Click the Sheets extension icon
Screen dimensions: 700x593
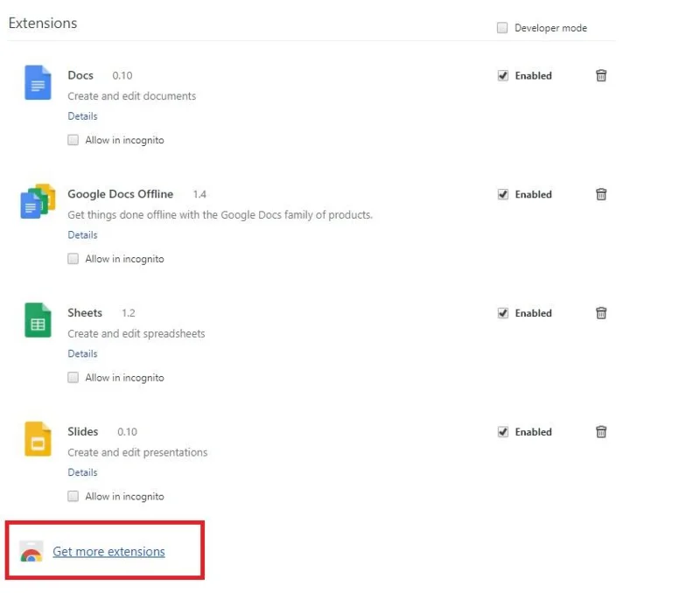pyautogui.click(x=38, y=320)
